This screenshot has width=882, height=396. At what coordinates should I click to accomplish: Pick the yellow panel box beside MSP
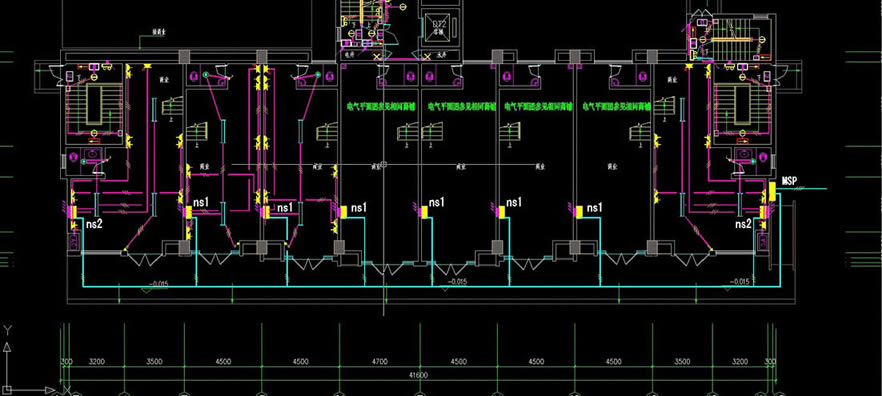[x=772, y=191]
